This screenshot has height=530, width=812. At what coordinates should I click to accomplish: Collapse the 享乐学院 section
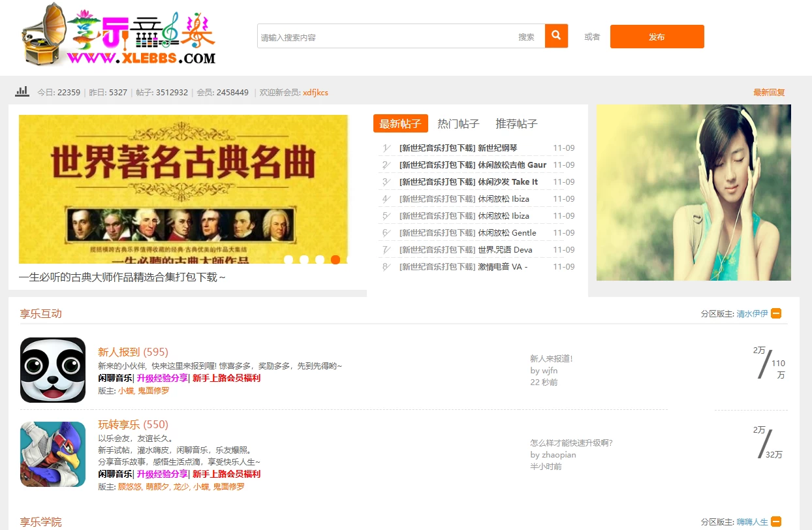[776, 522]
